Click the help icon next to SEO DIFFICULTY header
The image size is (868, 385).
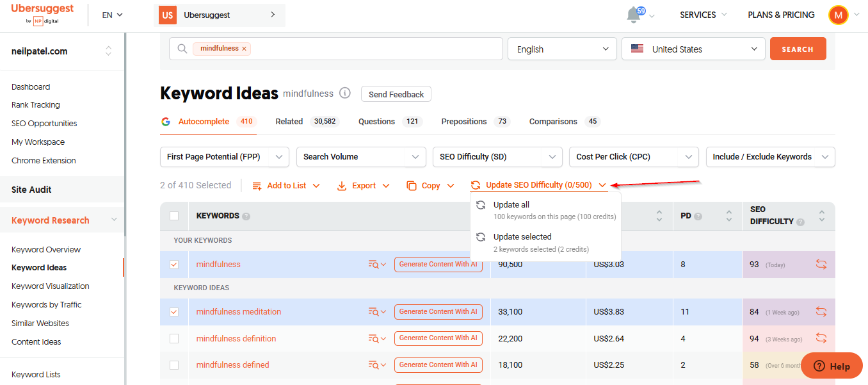[x=801, y=222]
